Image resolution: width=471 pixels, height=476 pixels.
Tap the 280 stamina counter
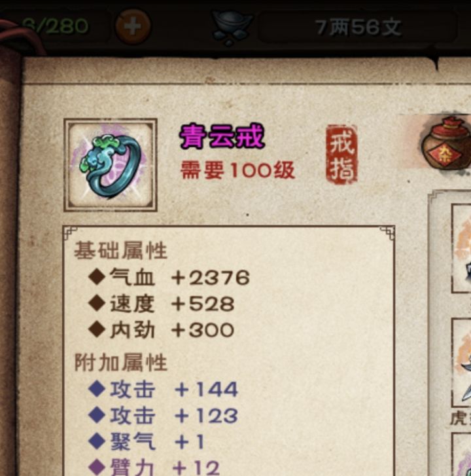click(56, 26)
